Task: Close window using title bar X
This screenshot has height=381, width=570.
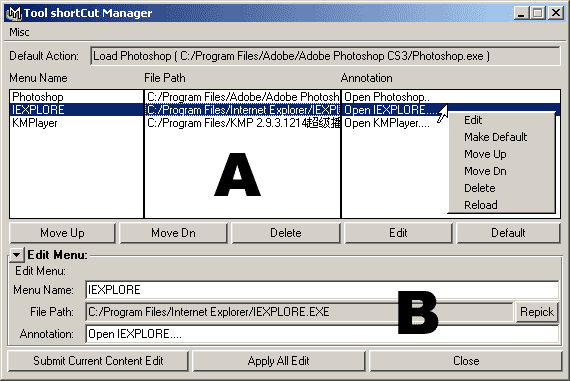Action: click(556, 13)
